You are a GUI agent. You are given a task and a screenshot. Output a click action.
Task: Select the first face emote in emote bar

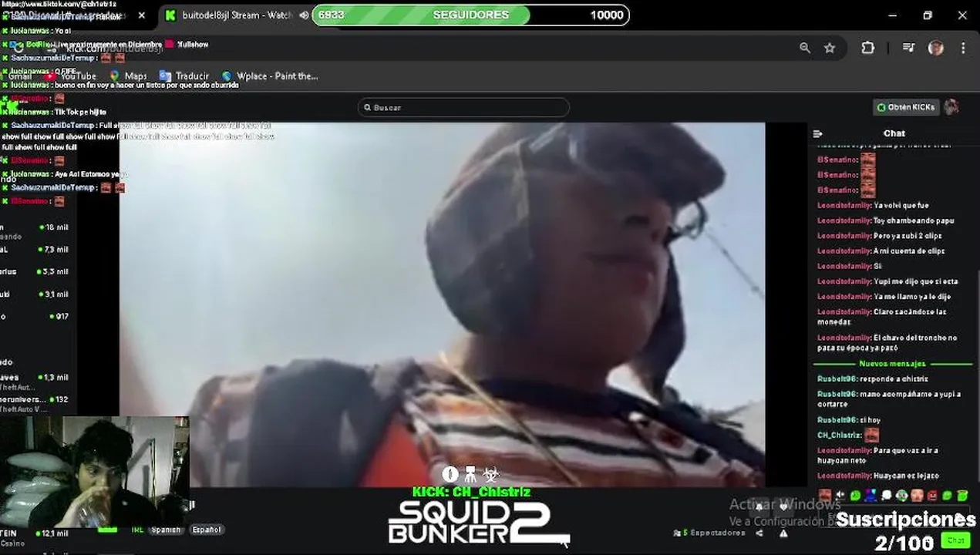[824, 495]
